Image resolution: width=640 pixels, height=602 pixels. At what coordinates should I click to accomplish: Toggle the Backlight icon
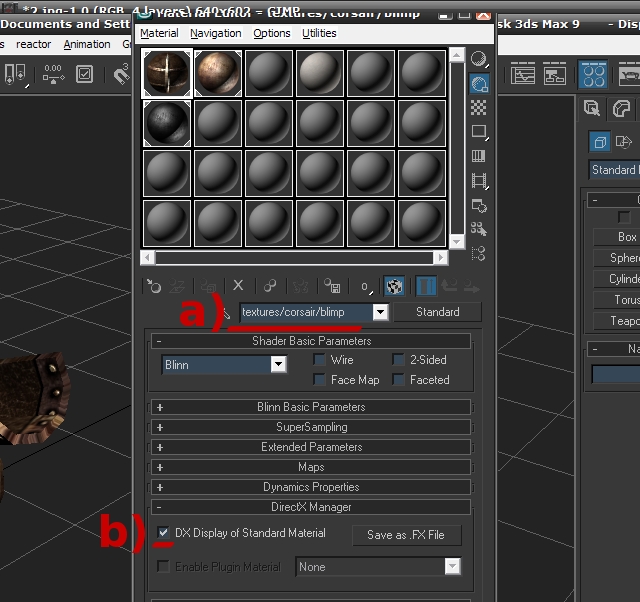click(x=479, y=84)
